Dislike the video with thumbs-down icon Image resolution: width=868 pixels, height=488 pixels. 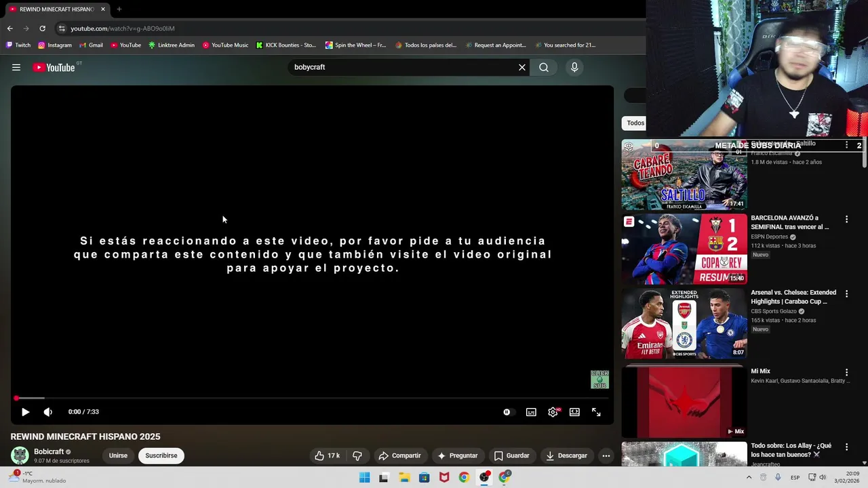(357, 455)
